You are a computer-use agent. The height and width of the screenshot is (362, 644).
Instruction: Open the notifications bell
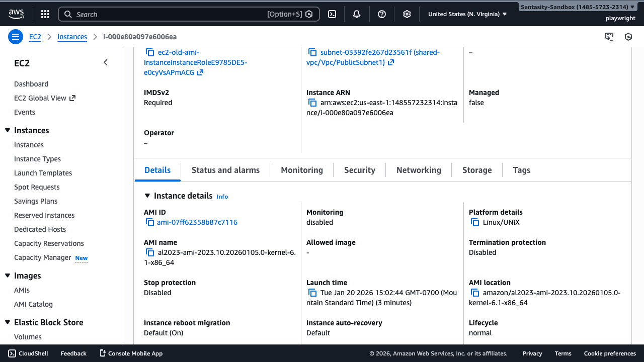357,14
